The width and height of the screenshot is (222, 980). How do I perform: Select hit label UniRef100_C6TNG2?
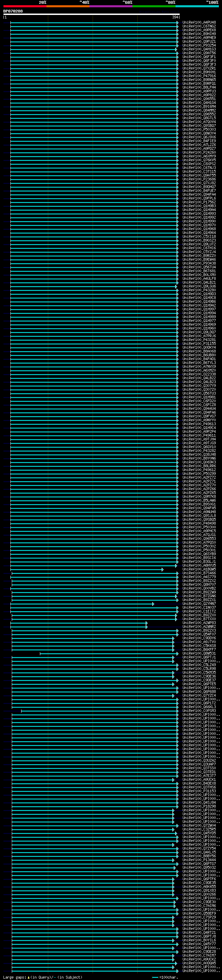point(199,26)
